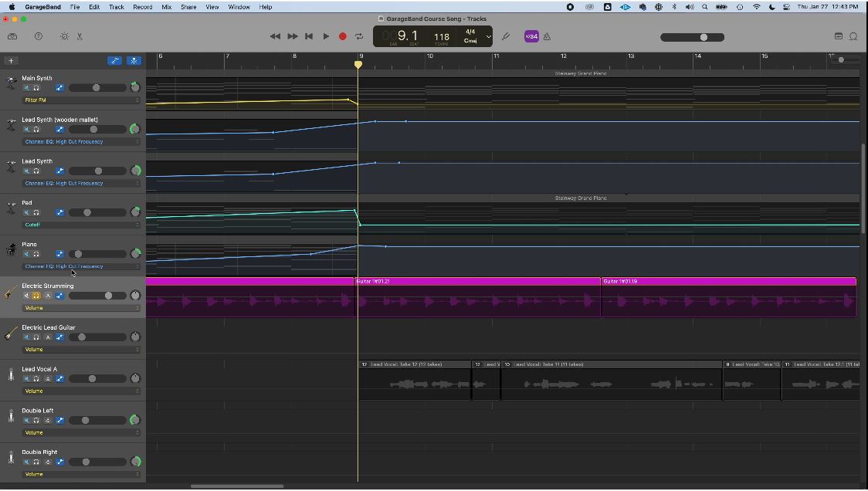Click the Record button
This screenshot has height=491, width=868.
[x=343, y=36]
